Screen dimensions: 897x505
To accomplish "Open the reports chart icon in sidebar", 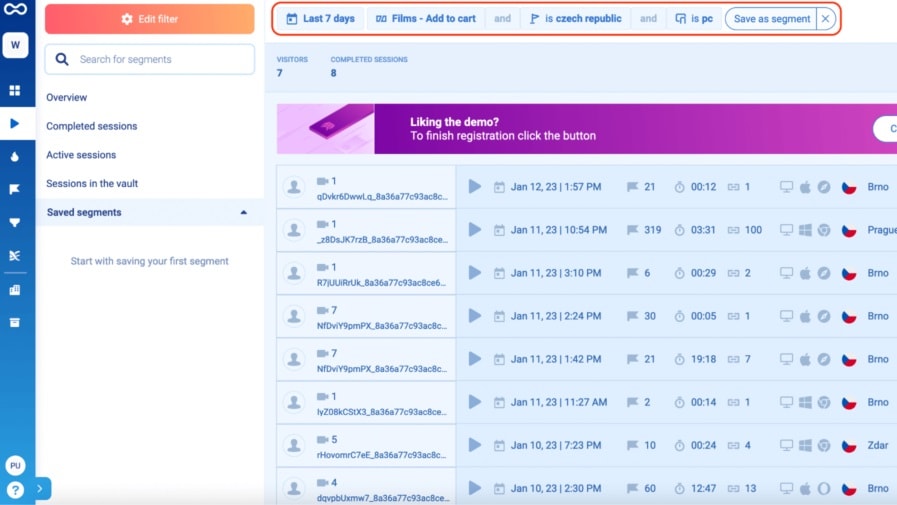I will point(15,290).
